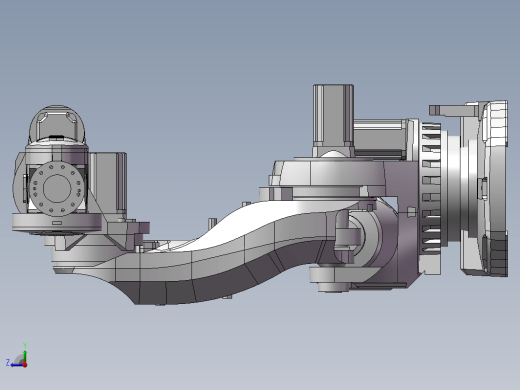This screenshot has width=520, height=390.
Task: Click the red X axis dot on the triad
Action: point(25,365)
